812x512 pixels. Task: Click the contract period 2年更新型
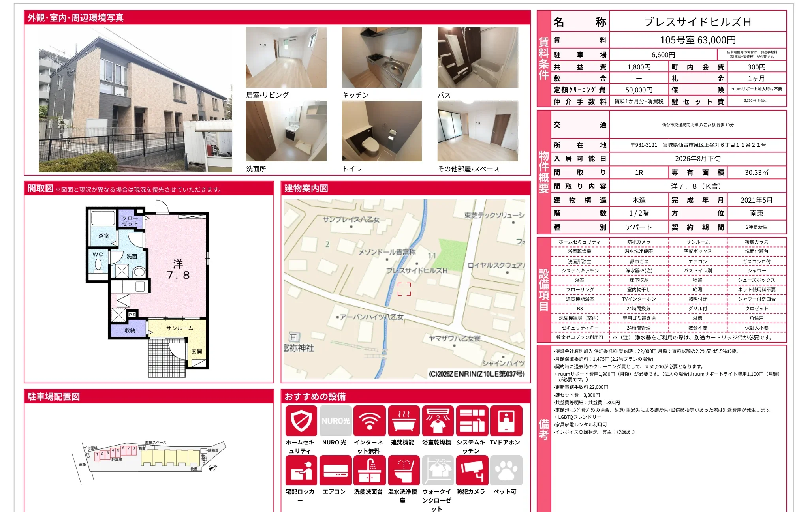tap(756, 227)
